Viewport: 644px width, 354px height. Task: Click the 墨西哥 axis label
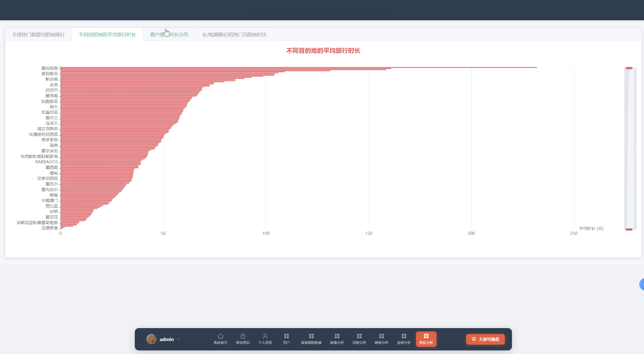click(52, 168)
